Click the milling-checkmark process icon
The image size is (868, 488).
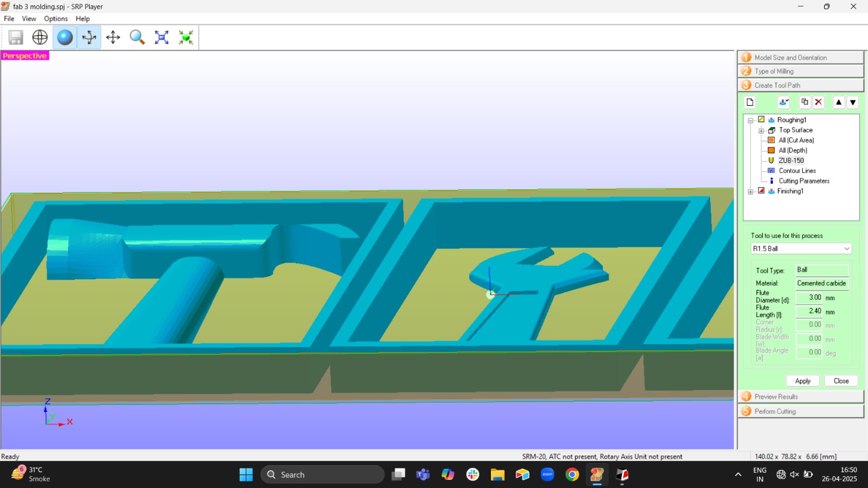[783, 102]
